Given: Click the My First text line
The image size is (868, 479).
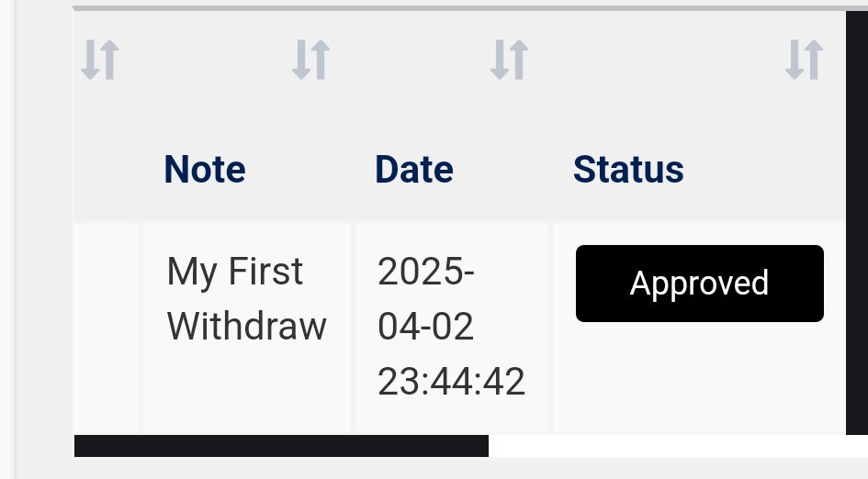Looking at the screenshot, I should coord(234,272).
